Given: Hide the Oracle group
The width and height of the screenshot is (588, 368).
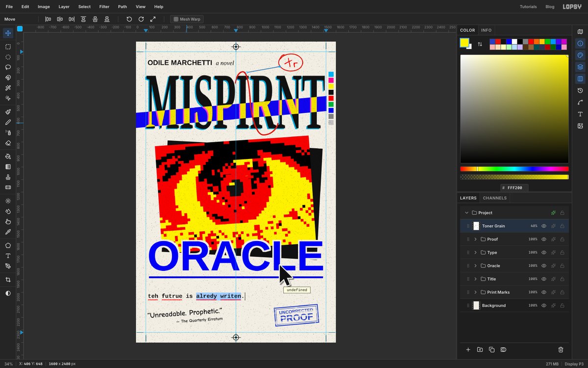Looking at the screenshot, I should coord(543,266).
